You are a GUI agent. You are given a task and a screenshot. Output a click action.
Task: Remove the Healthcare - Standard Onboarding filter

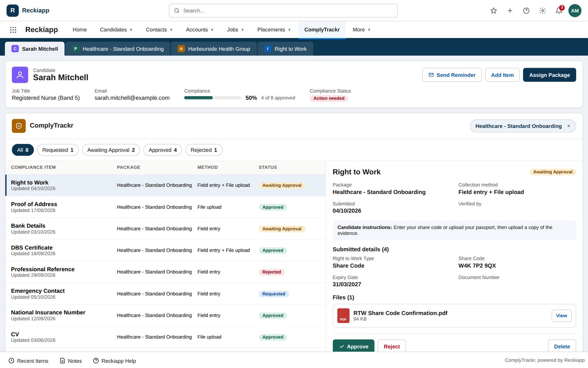tap(569, 126)
